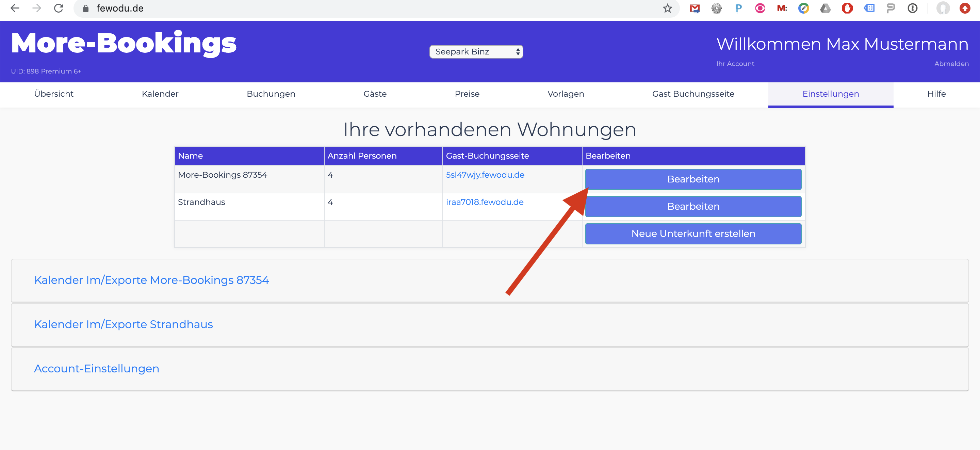Switch to the Vorlagen tab

(x=565, y=94)
